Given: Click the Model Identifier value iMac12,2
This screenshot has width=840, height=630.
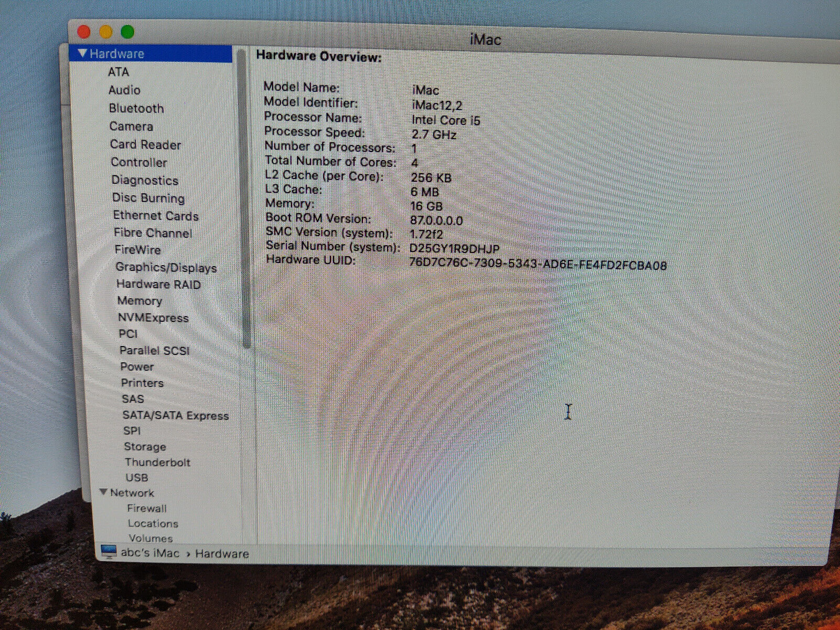Looking at the screenshot, I should 437,106.
